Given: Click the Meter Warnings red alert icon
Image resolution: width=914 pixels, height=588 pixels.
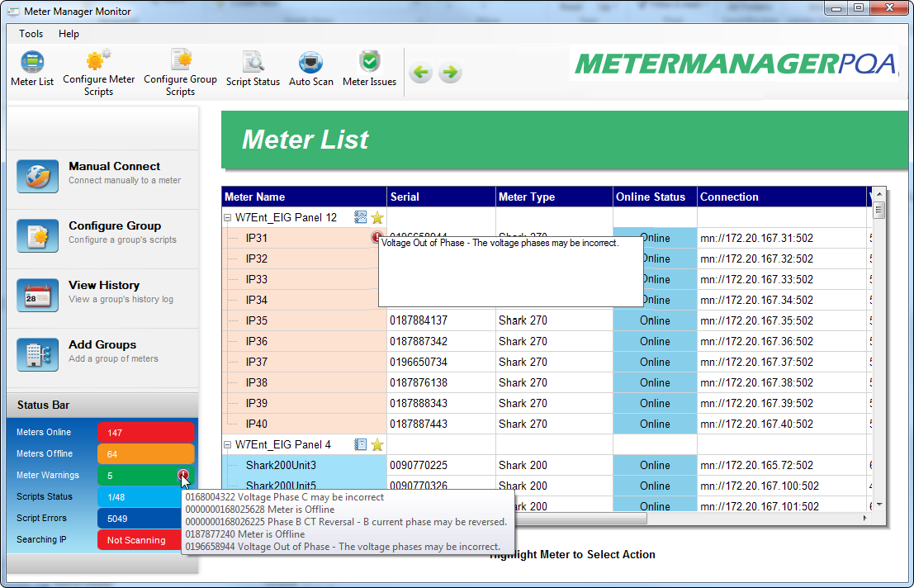Looking at the screenshot, I should coord(183,475).
